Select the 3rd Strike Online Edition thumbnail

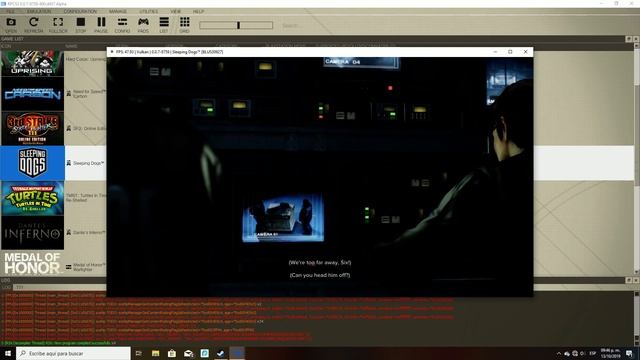(x=32, y=129)
